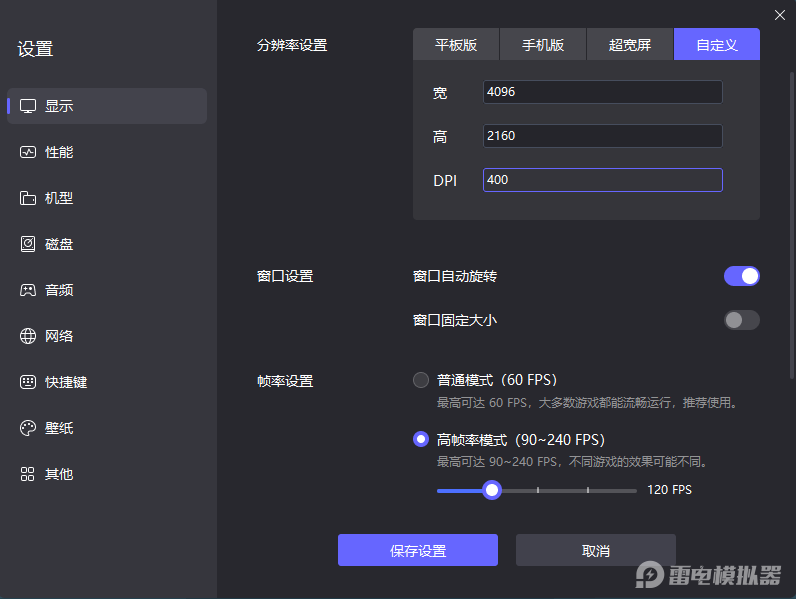Click the 120 FPS value label

[x=669, y=490]
